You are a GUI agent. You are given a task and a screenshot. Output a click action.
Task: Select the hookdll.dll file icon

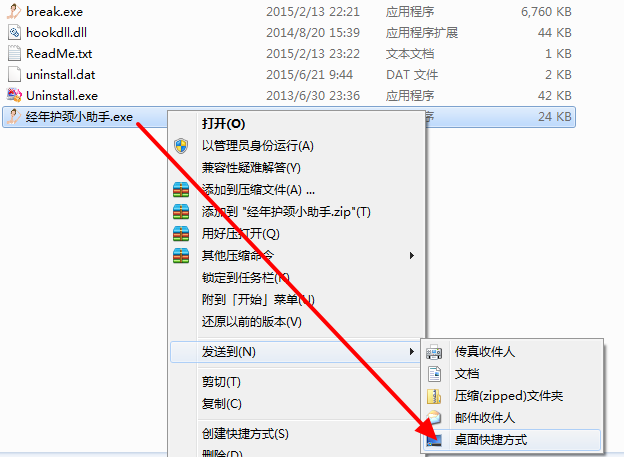tap(14, 32)
